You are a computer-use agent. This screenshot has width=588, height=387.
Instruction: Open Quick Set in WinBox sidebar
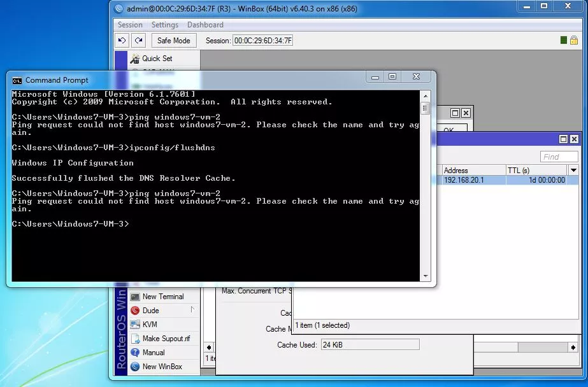click(x=157, y=59)
